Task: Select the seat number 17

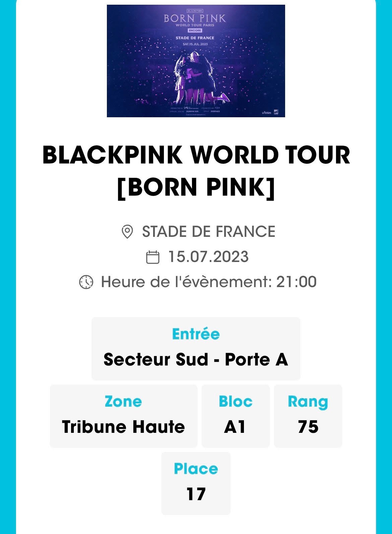Action: [196, 494]
